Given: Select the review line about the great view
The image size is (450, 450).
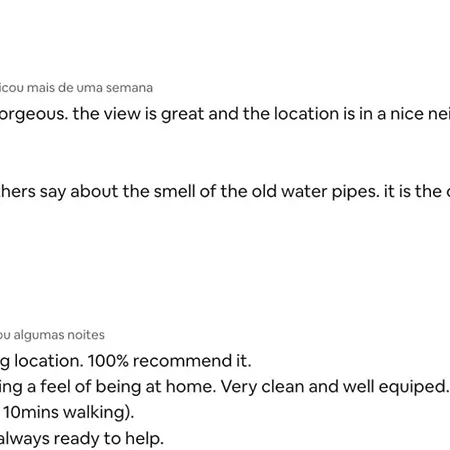Looking at the screenshot, I should tap(225, 114).
